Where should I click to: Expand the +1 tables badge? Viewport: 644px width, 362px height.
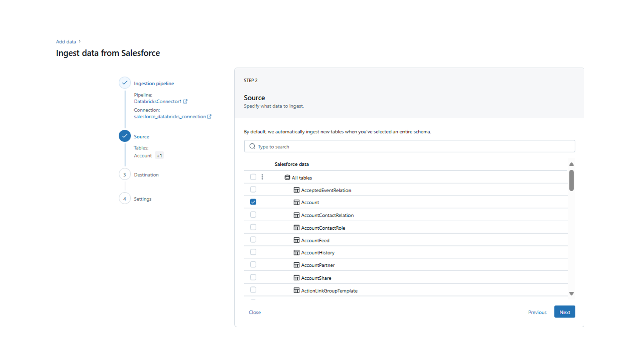(159, 156)
